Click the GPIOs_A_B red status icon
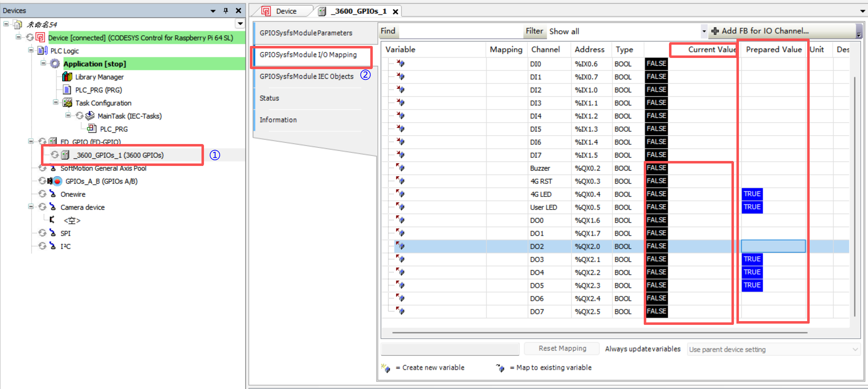 click(x=57, y=181)
